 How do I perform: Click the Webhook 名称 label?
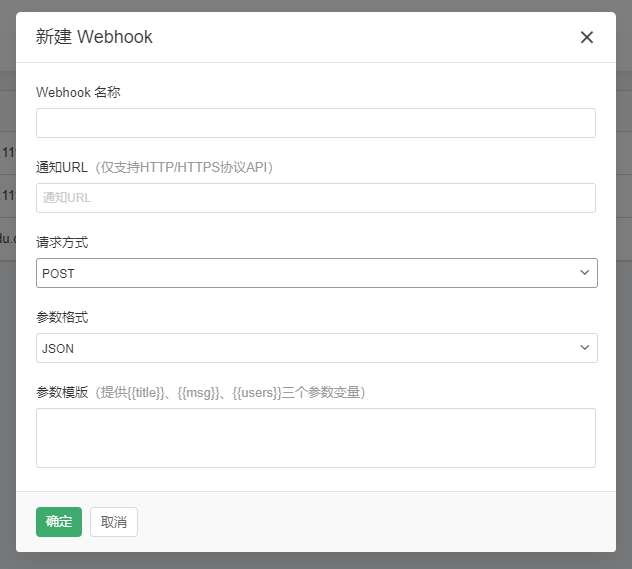[x=78, y=92]
